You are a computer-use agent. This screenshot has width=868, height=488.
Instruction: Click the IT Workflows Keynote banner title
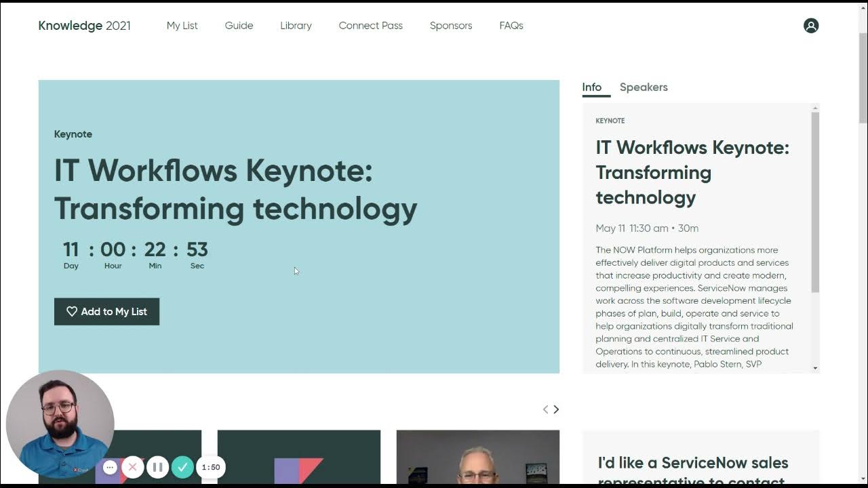pyautogui.click(x=235, y=189)
